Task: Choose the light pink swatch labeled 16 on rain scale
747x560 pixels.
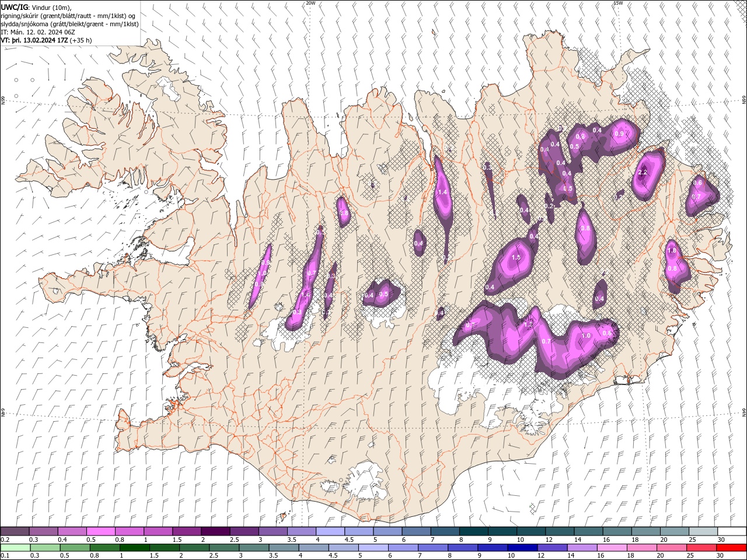Action: coord(611,548)
